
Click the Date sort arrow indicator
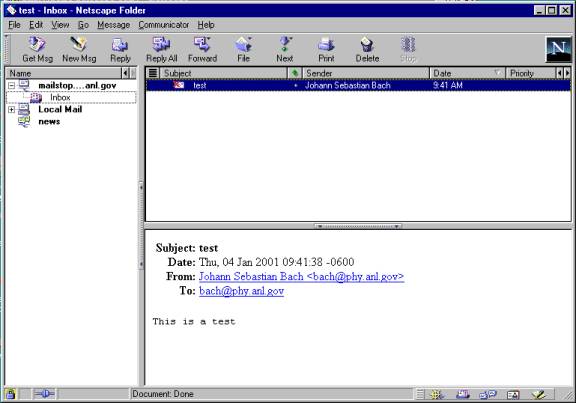[x=497, y=73]
